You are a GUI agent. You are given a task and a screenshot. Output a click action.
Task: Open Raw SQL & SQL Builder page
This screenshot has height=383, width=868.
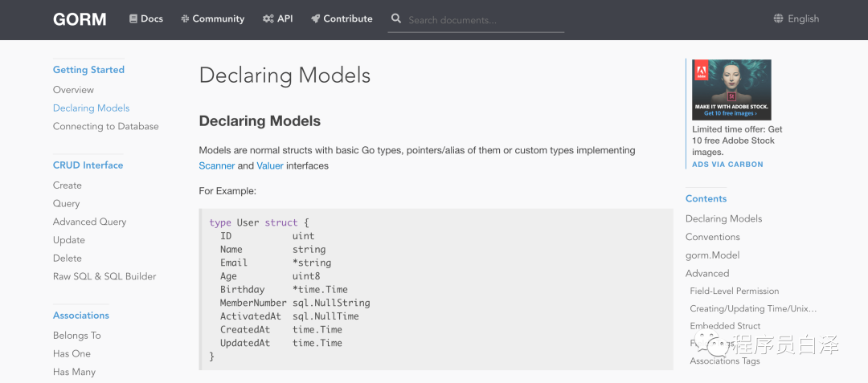[x=104, y=276]
